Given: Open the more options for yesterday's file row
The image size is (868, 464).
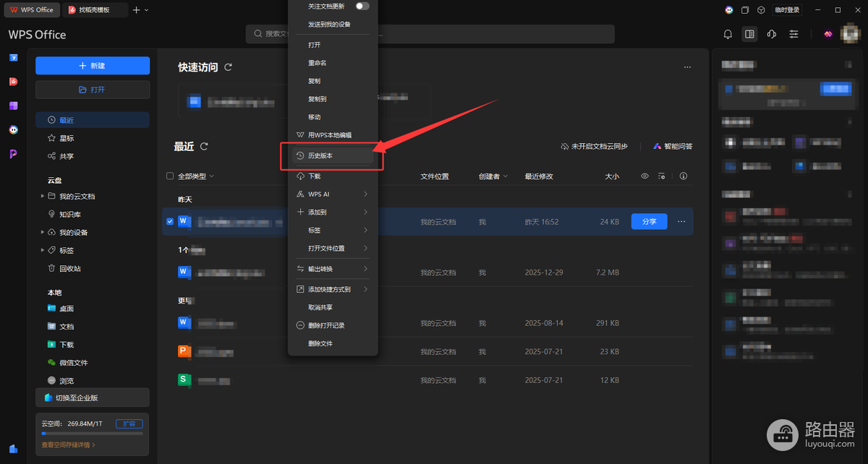Looking at the screenshot, I should (x=681, y=222).
